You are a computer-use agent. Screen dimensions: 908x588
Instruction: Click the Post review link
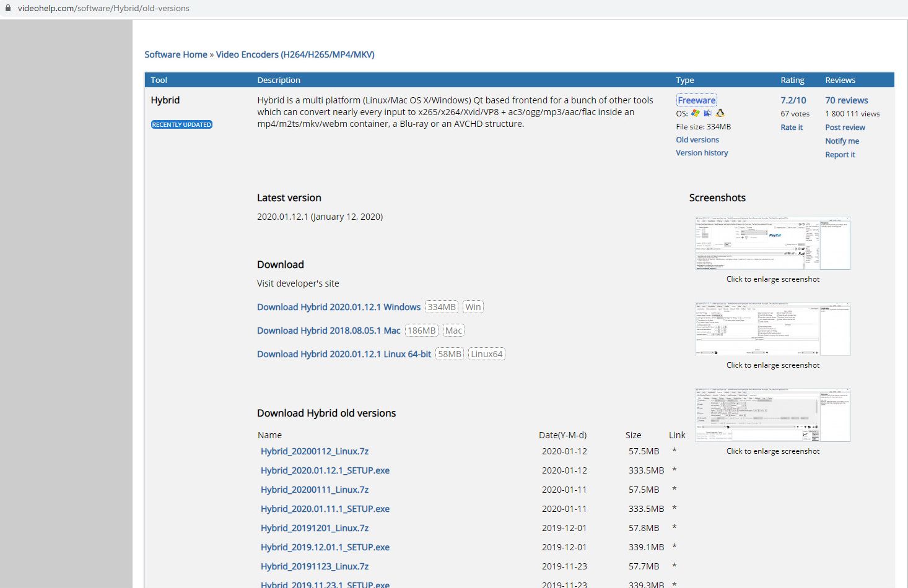click(845, 128)
